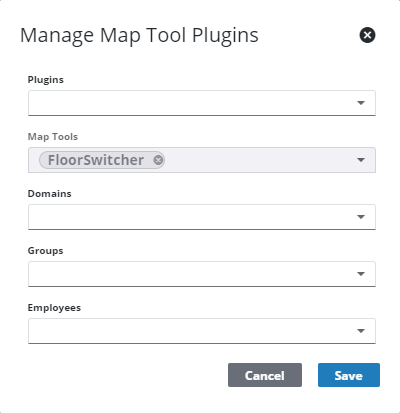The height and width of the screenshot is (413, 400).
Task: Expand the Plugins dropdown arrow
Action: point(361,103)
